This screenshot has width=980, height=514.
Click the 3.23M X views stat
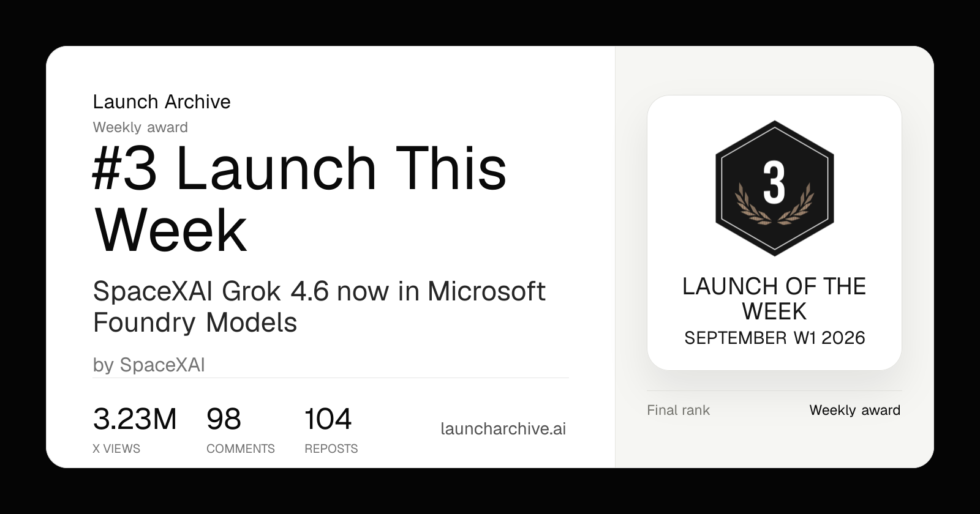[135, 419]
